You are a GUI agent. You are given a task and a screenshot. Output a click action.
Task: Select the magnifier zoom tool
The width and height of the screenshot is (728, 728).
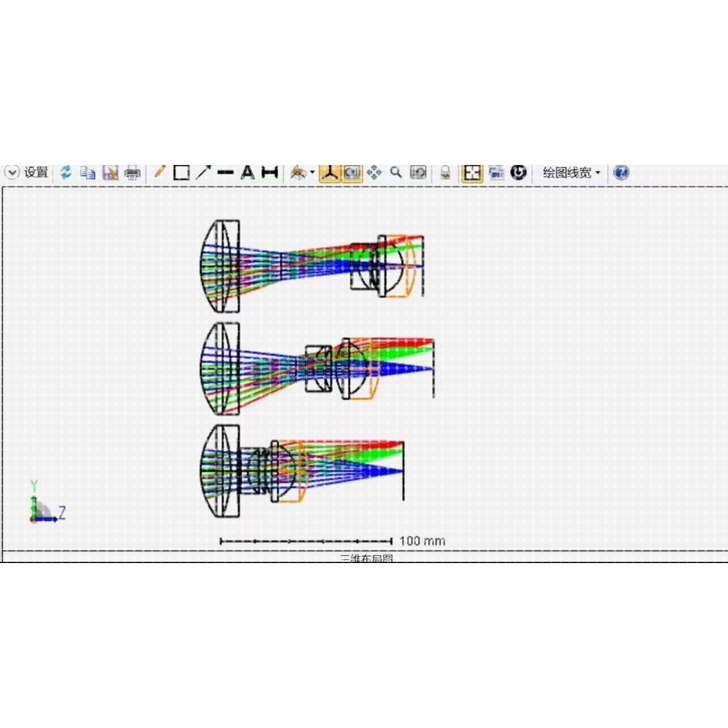point(396,172)
